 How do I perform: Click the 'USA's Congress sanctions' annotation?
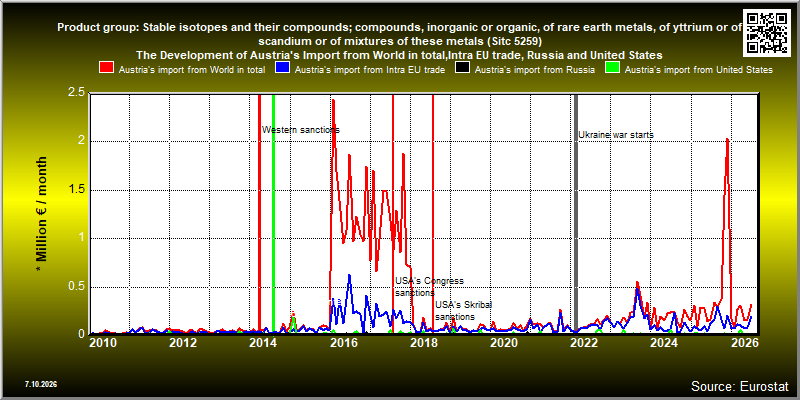(x=429, y=287)
